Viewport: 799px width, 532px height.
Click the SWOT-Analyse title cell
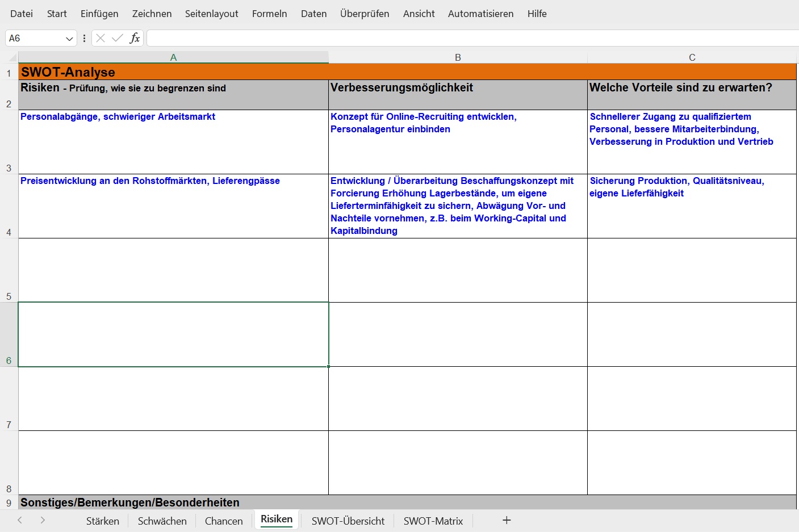[x=407, y=72]
